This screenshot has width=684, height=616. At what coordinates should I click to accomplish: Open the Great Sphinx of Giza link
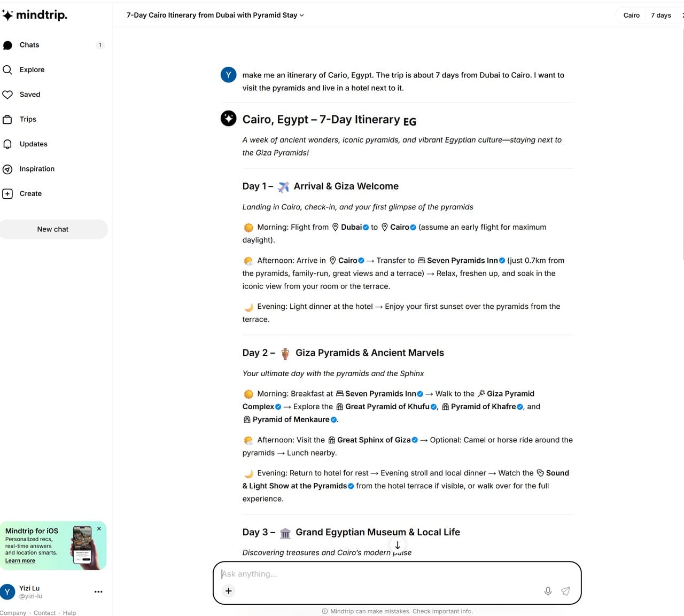[374, 440]
